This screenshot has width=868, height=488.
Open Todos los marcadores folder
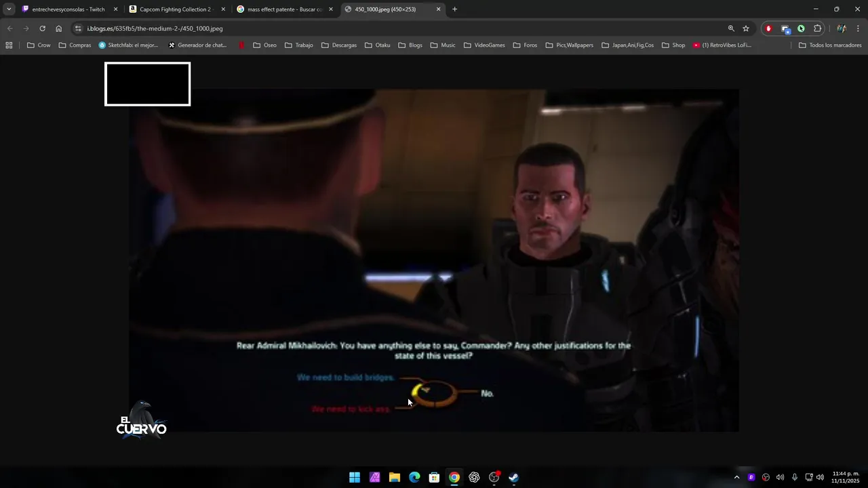[830, 45]
